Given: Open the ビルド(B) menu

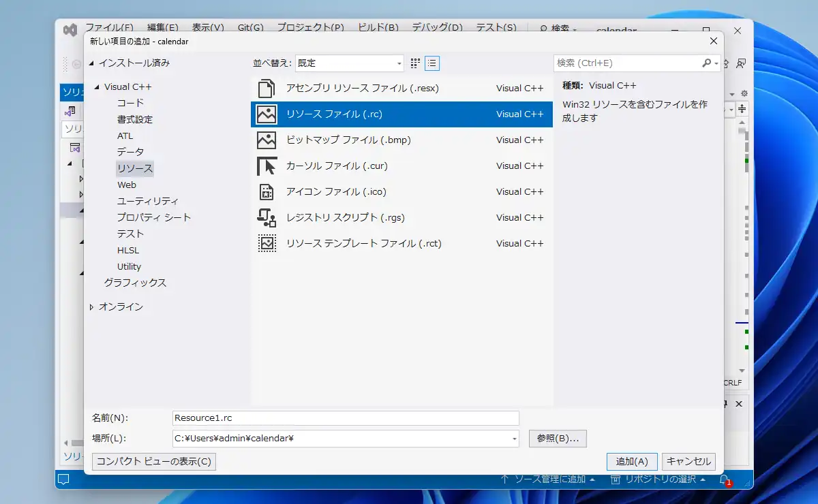Looking at the screenshot, I should [x=378, y=28].
